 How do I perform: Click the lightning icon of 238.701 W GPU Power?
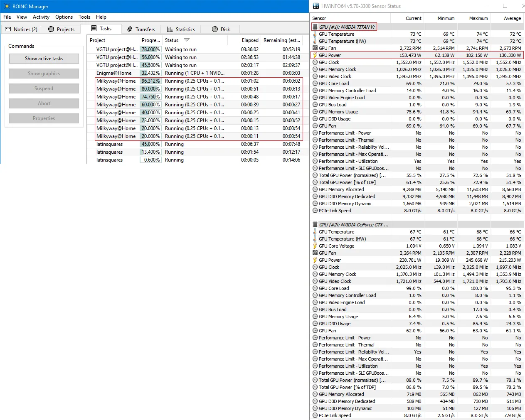315,260
